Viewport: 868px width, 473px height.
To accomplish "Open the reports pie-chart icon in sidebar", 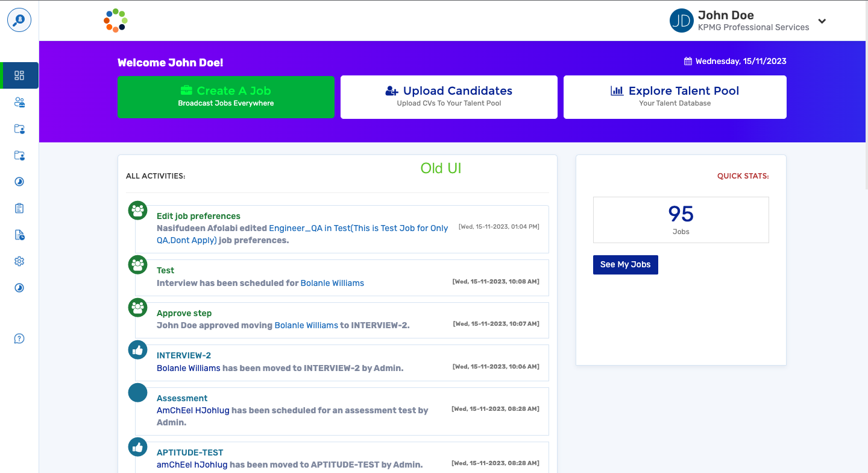I will (19, 181).
